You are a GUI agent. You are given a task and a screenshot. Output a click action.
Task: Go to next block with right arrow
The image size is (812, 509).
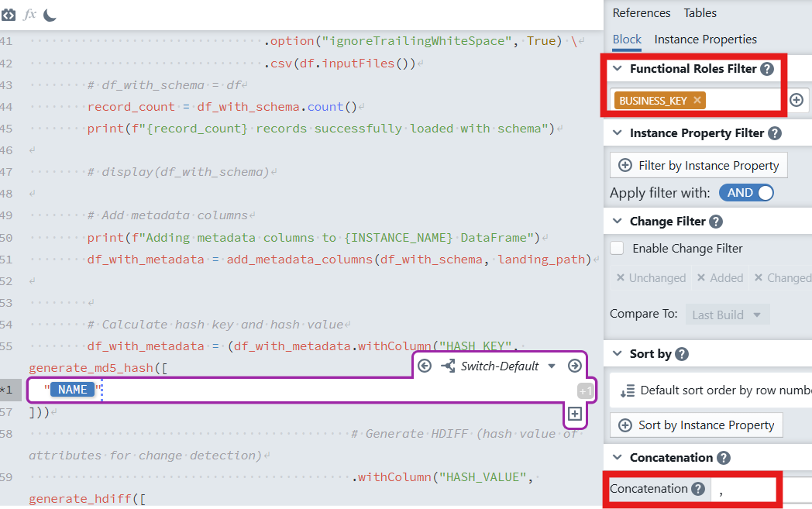tap(574, 366)
